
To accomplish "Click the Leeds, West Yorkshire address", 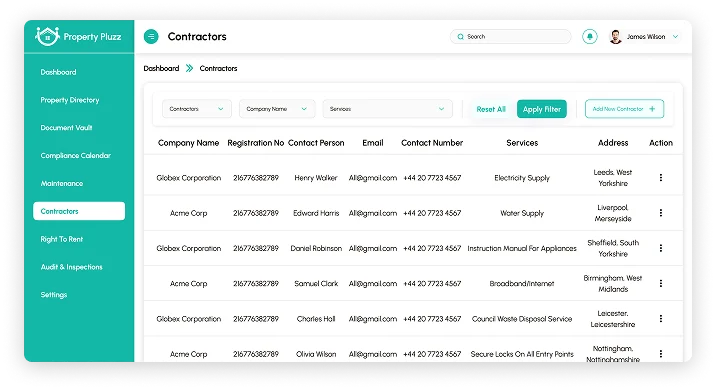I will (613, 178).
